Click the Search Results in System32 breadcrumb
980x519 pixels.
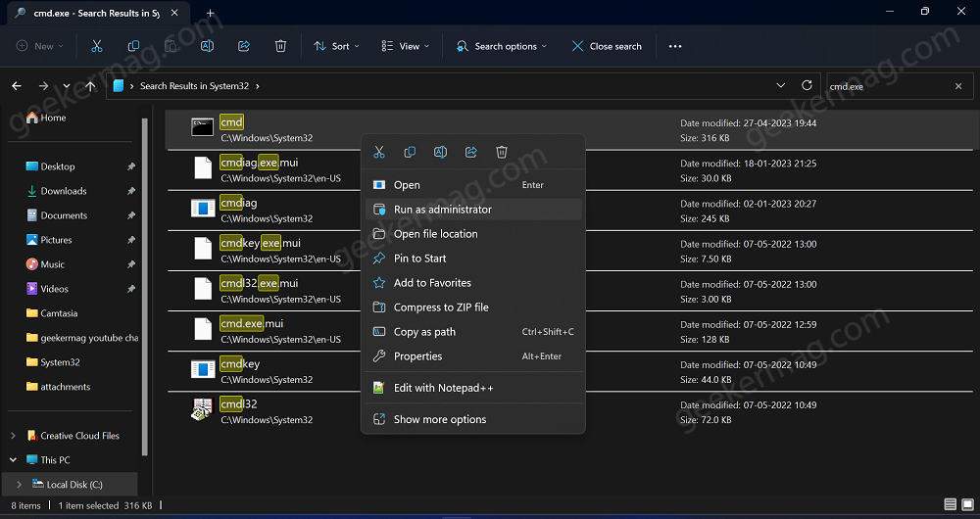(x=194, y=86)
